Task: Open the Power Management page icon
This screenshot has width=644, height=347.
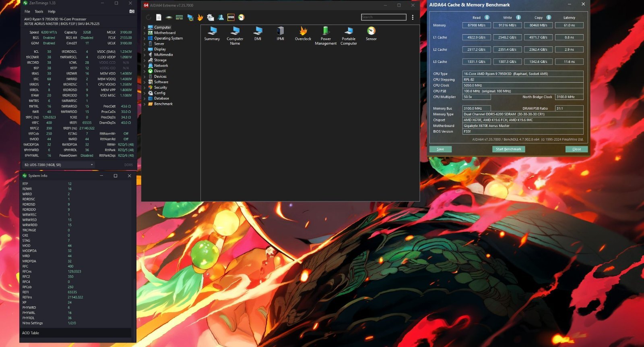Action: click(x=326, y=36)
